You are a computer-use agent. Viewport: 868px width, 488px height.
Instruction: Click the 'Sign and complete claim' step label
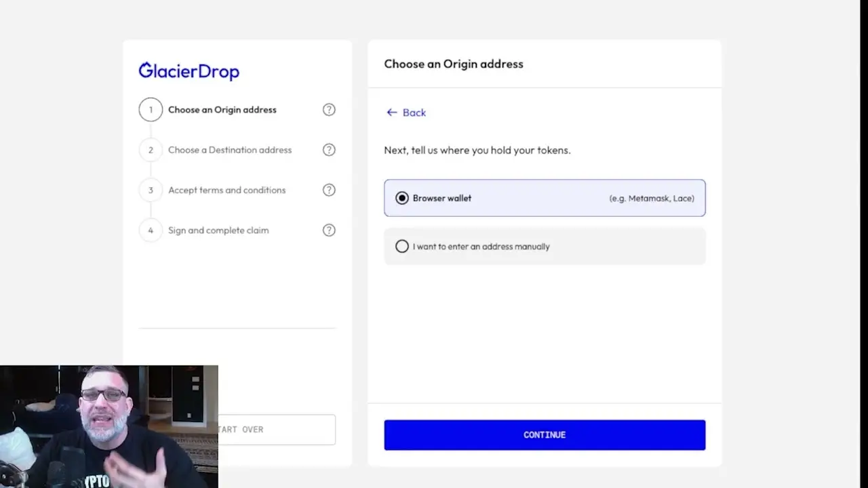[x=218, y=230]
